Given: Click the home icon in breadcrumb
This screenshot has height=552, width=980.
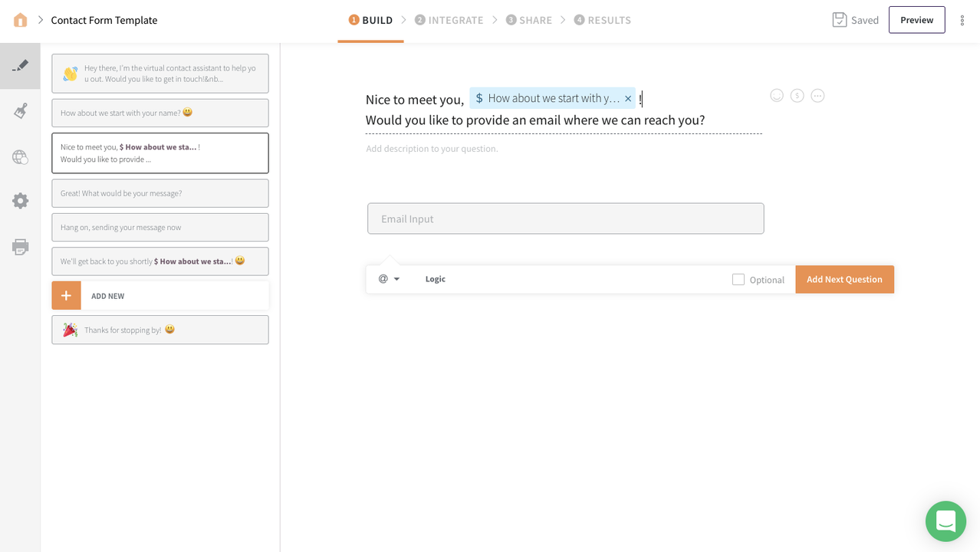Looking at the screenshot, I should tap(21, 20).
